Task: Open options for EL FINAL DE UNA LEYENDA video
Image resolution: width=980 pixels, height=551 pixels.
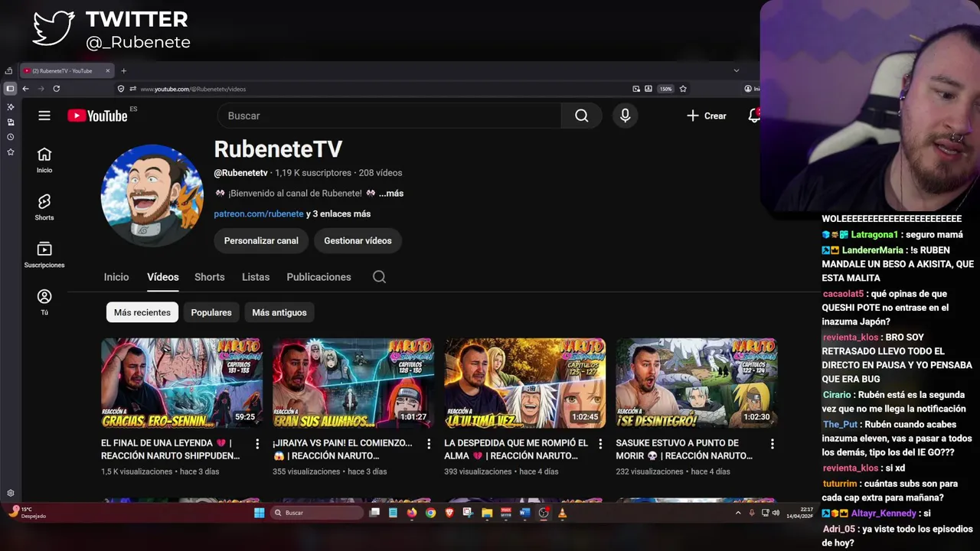Action: (257, 444)
